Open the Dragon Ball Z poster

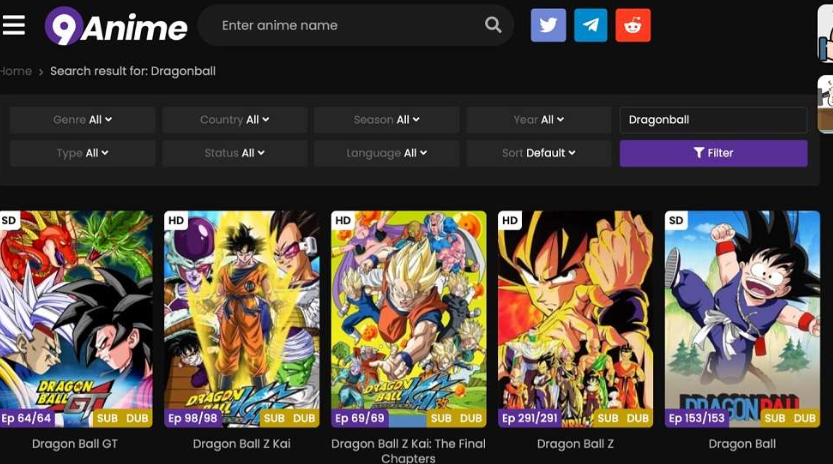click(x=575, y=319)
